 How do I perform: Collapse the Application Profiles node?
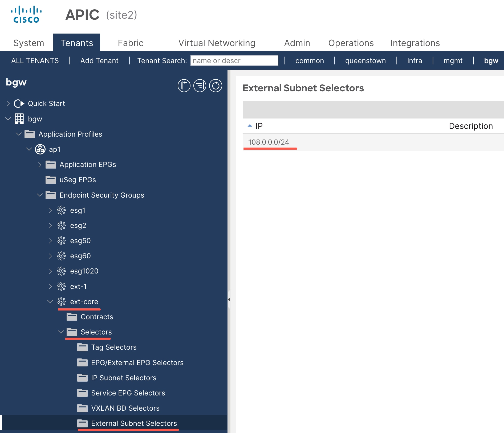(18, 134)
